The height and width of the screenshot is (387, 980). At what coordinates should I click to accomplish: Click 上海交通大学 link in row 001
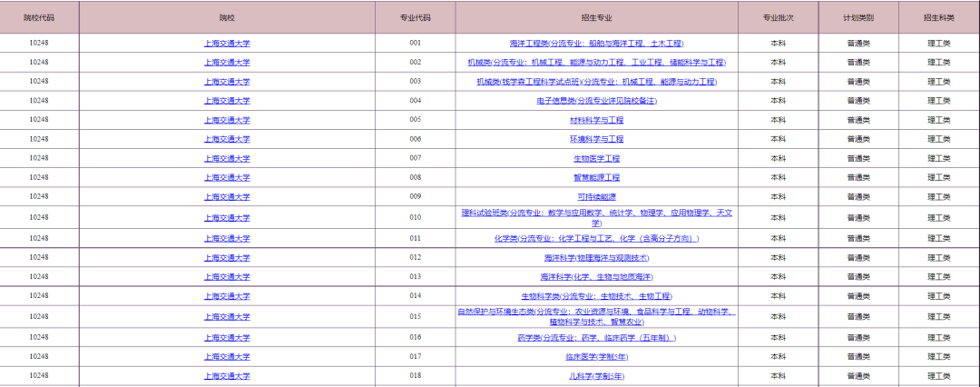tap(227, 44)
